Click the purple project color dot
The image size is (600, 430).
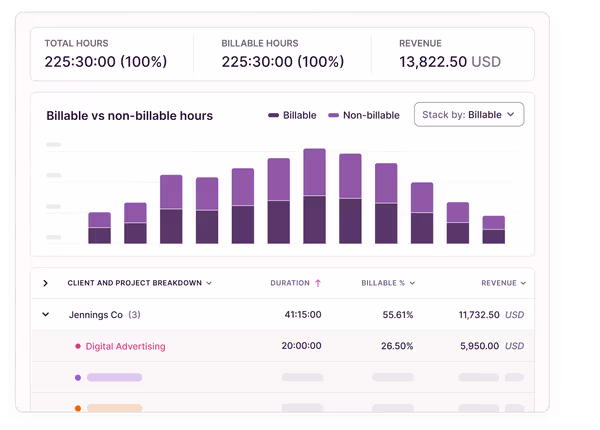(x=78, y=378)
